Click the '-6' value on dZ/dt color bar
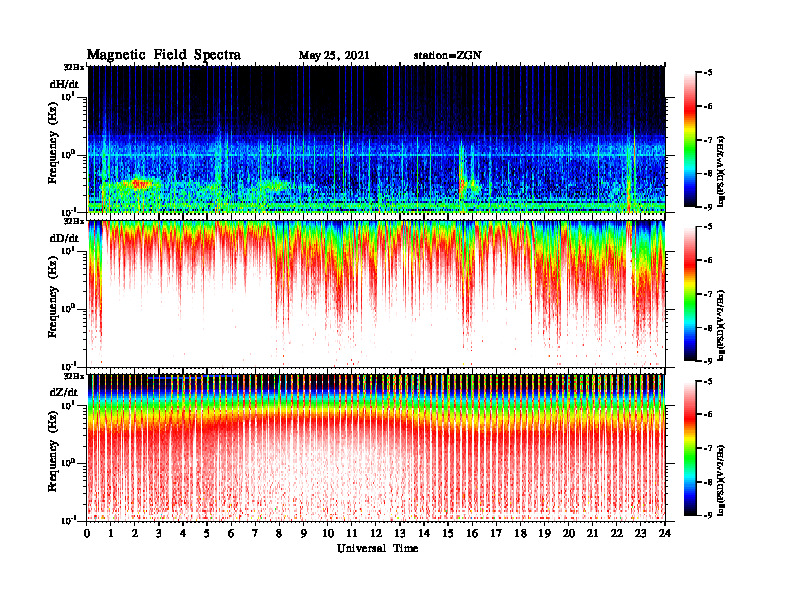 point(707,414)
